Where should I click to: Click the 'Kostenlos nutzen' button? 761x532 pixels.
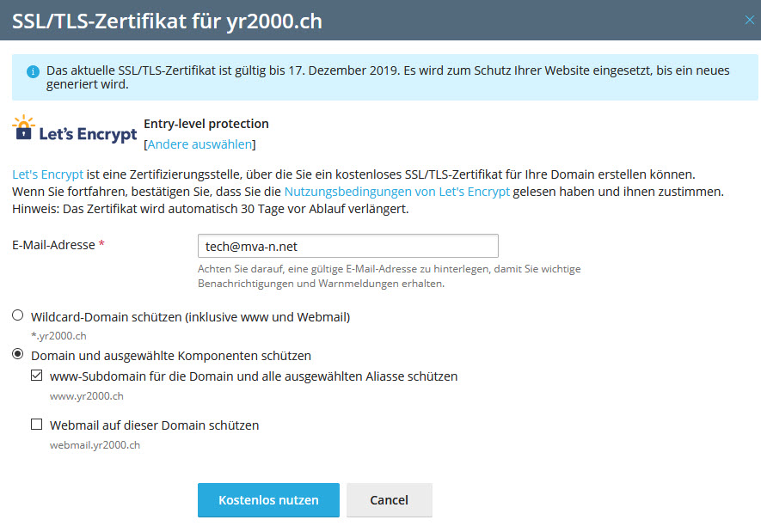(268, 500)
